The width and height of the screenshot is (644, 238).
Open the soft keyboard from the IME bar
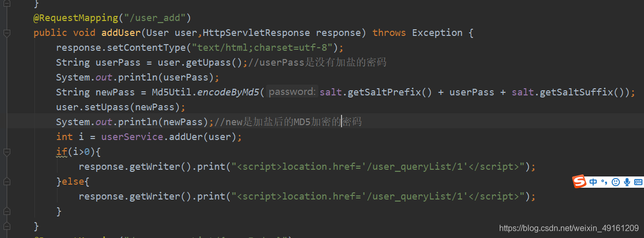tap(638, 182)
